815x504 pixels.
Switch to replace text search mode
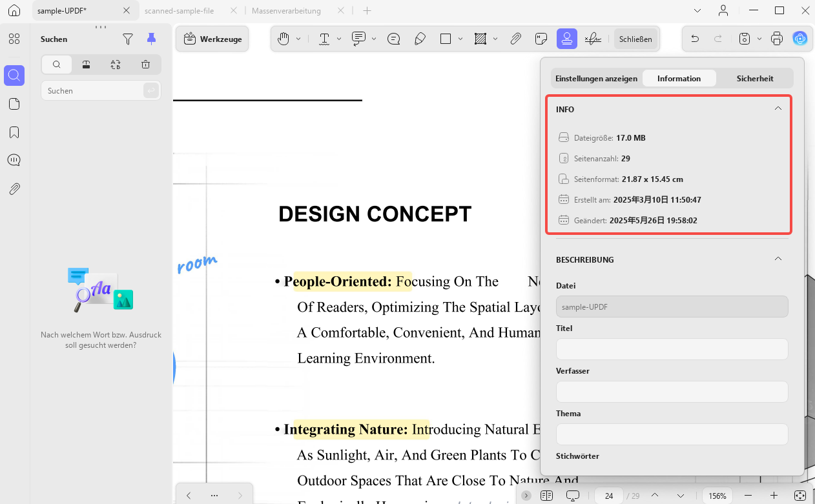point(116,65)
